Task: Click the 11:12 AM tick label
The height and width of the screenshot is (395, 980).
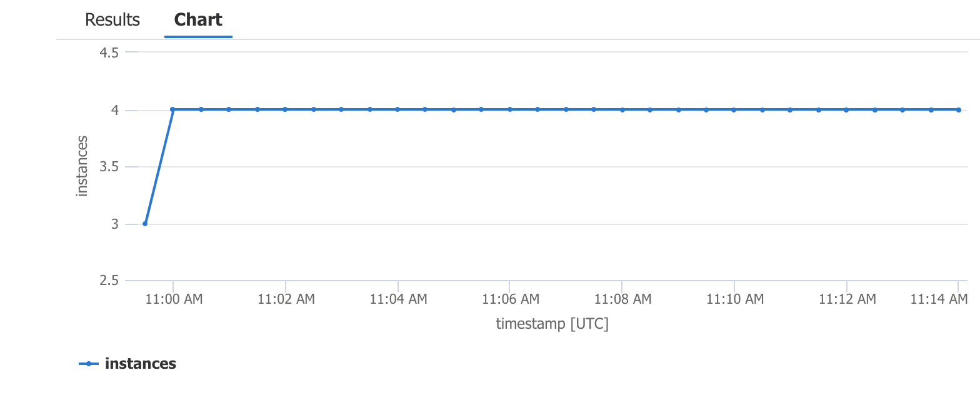Action: point(847,299)
